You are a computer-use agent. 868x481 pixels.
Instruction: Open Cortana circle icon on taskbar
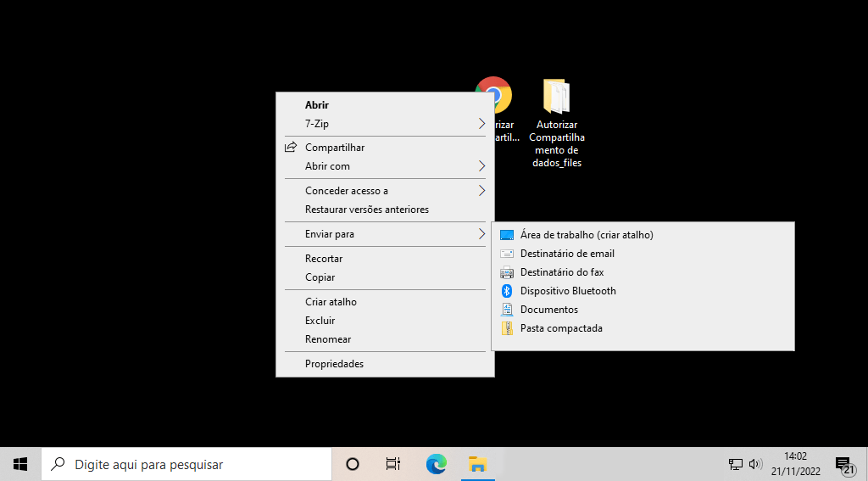(353, 464)
